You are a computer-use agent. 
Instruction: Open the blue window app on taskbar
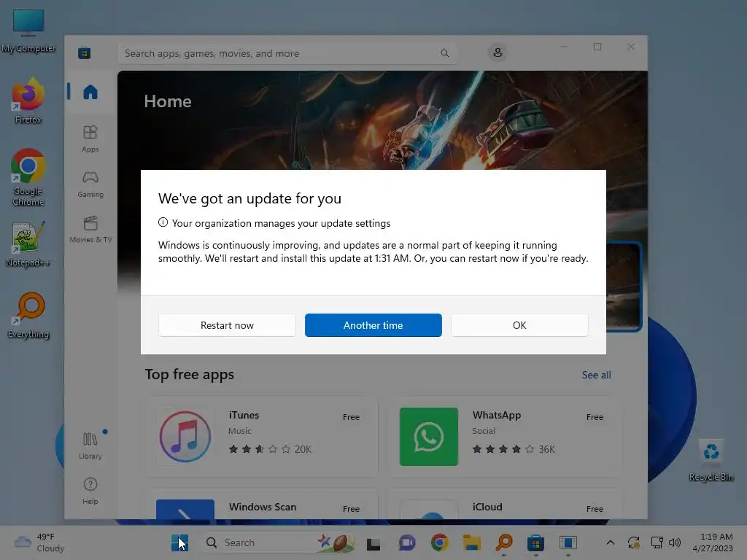[x=568, y=542]
